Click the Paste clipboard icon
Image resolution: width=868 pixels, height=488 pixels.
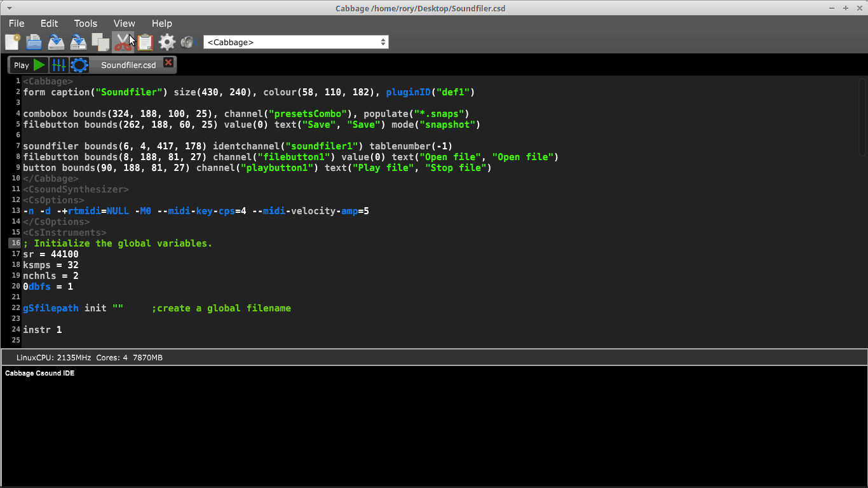[145, 42]
